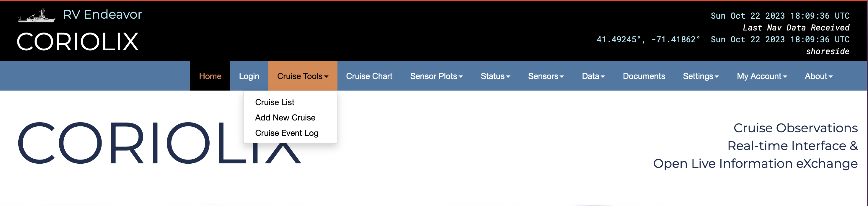Screen dimensions: 868x206
Task: Go to the Home tab
Action: [x=210, y=76]
